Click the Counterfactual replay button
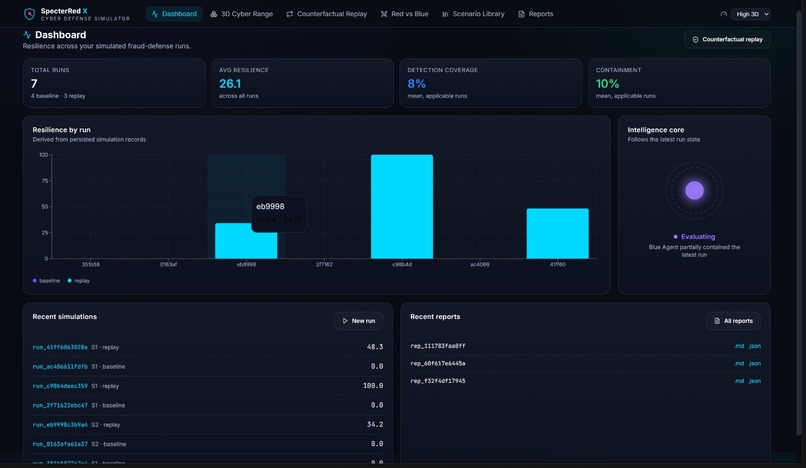This screenshot has height=468, width=806. tap(727, 40)
